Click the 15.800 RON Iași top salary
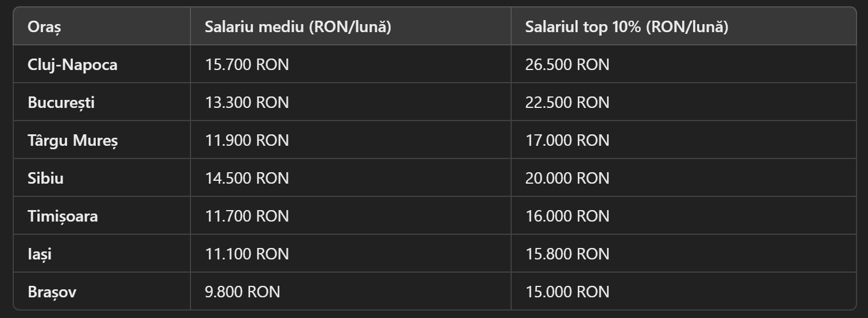Image resolution: width=868 pixels, height=318 pixels. point(567,254)
